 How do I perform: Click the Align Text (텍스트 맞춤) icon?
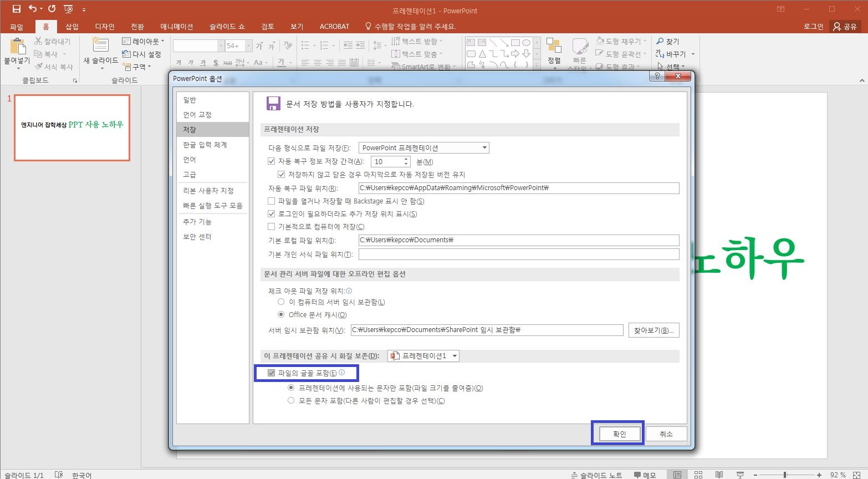pyautogui.click(x=396, y=54)
